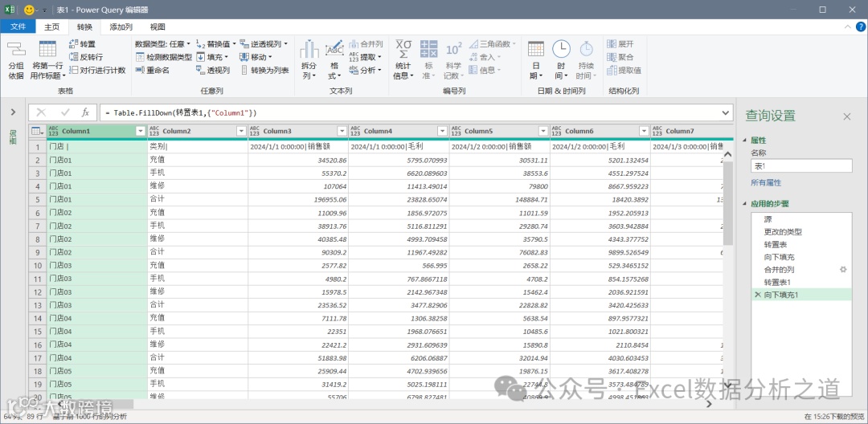
Task: Open the Date (日期) tool
Action: pyautogui.click(x=536, y=59)
